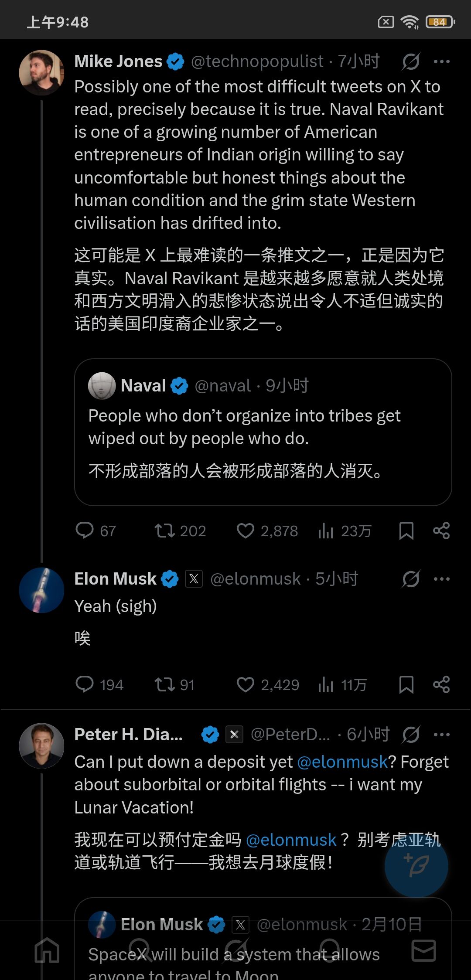Open more options for Elon Musk's reply
Screen dimensions: 471x980
tap(441, 579)
